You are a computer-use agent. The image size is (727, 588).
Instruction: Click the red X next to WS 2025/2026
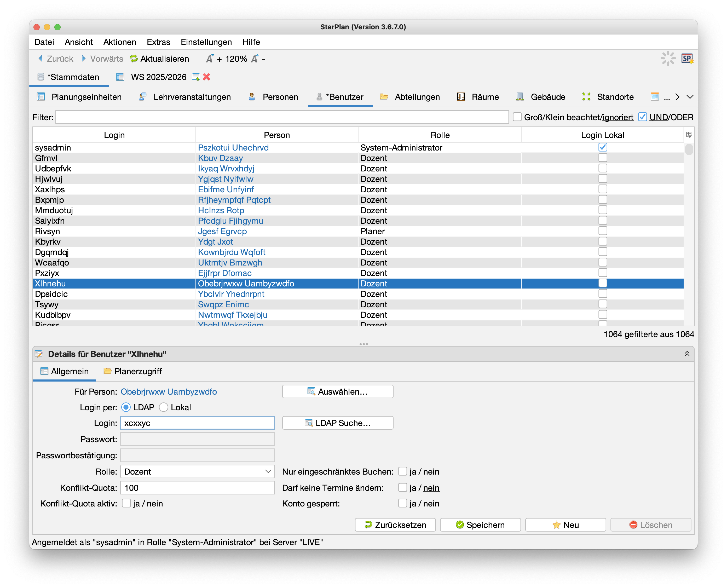(x=206, y=77)
